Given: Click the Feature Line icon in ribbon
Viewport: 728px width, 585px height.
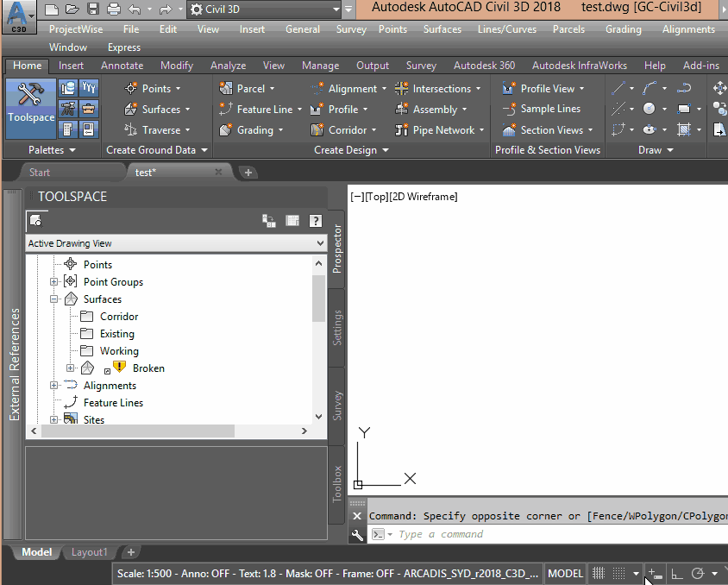Looking at the screenshot, I should tap(226, 109).
